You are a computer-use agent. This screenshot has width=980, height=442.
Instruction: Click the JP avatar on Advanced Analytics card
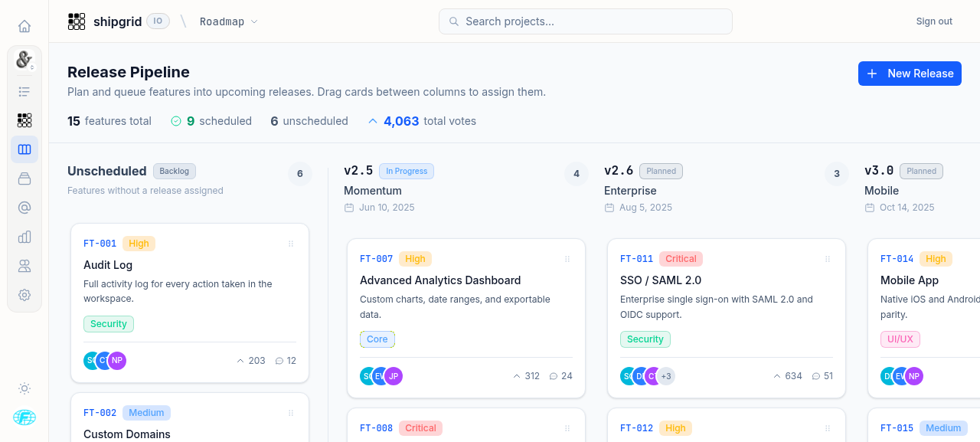tap(394, 376)
